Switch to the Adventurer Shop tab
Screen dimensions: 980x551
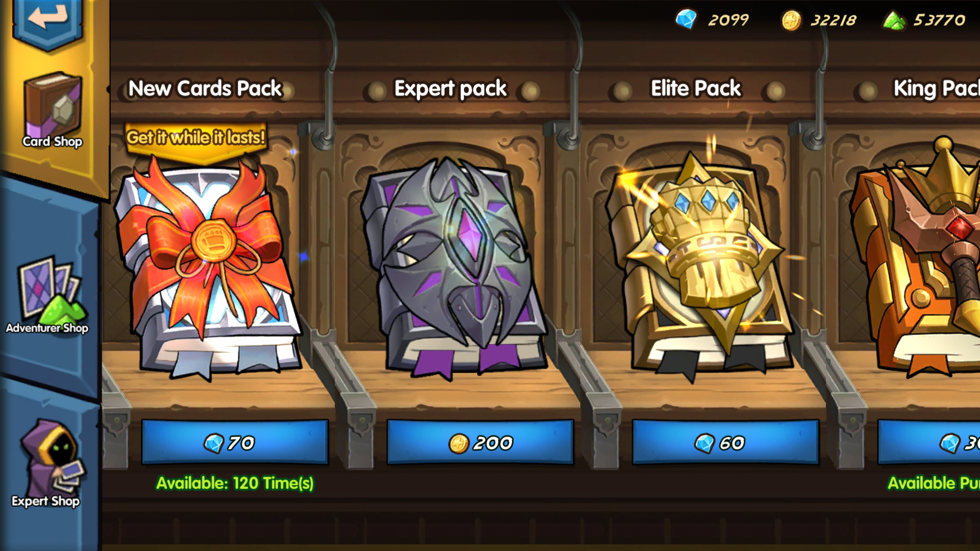(x=47, y=296)
